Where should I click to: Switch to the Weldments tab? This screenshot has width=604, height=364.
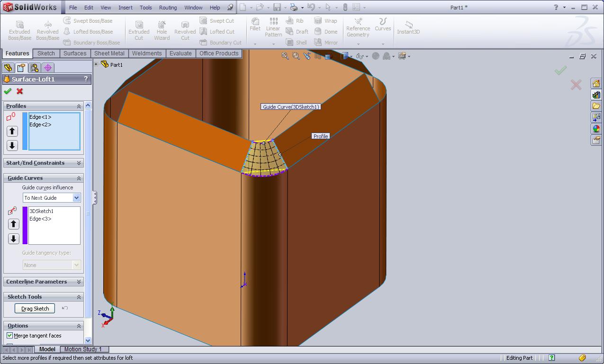click(147, 53)
